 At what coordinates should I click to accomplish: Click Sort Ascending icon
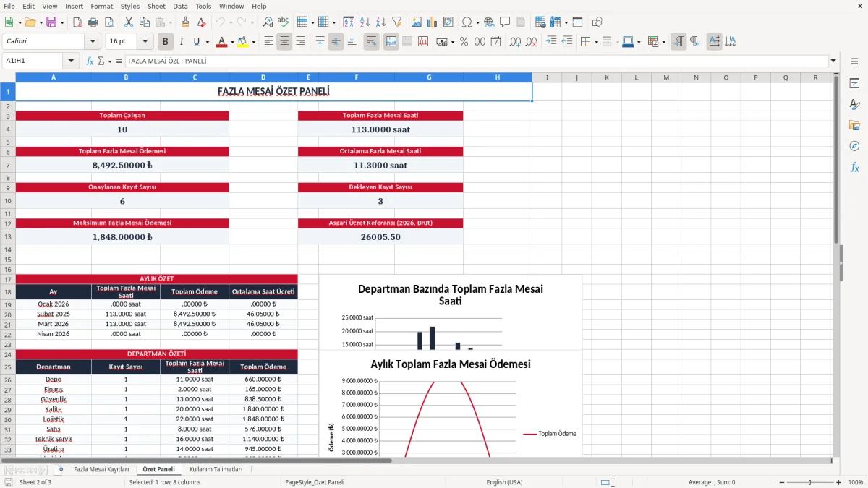(x=365, y=22)
